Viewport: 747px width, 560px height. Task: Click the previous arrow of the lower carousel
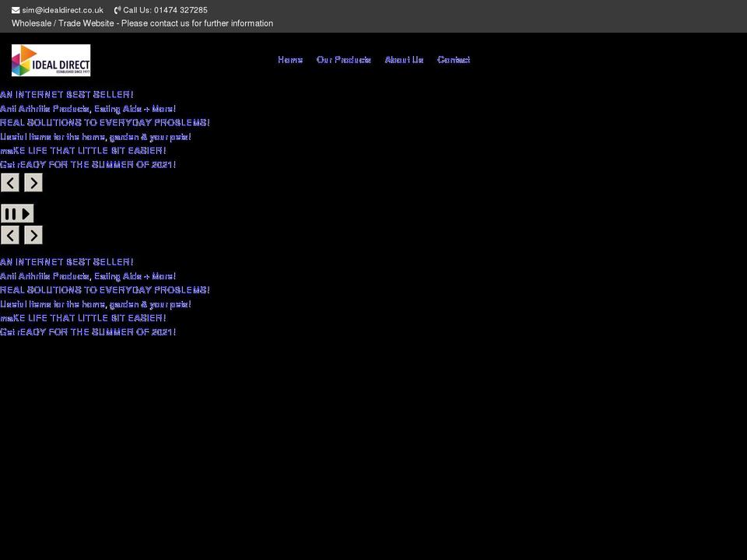pos(9,234)
